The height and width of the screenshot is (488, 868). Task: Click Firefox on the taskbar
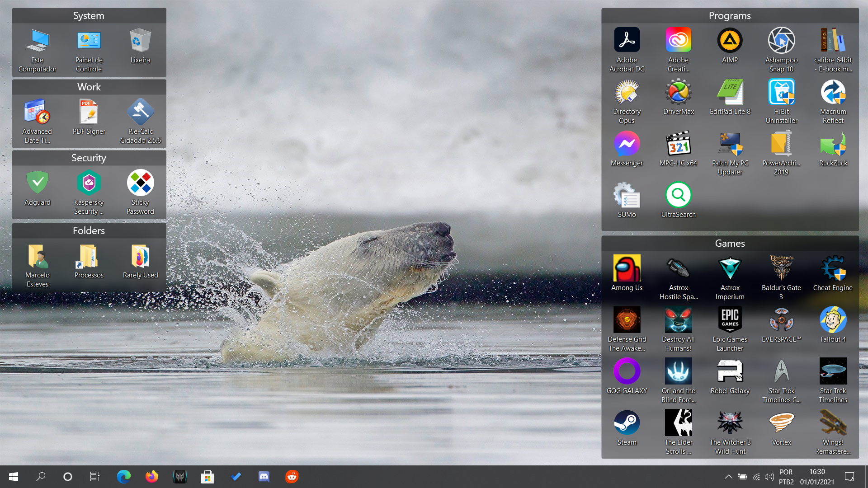(x=152, y=477)
